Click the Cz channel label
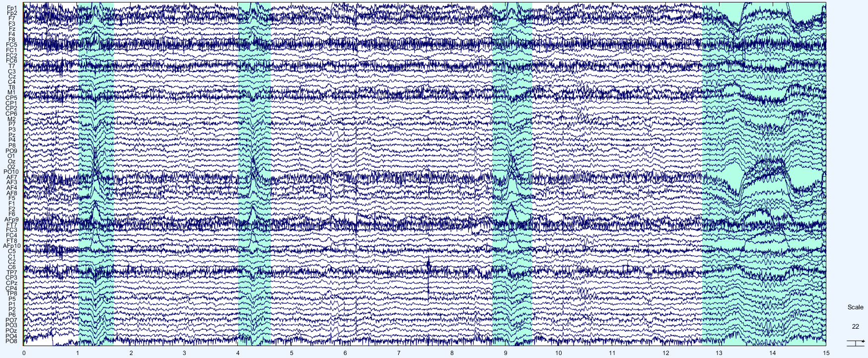The image size is (868, 358). [11, 77]
